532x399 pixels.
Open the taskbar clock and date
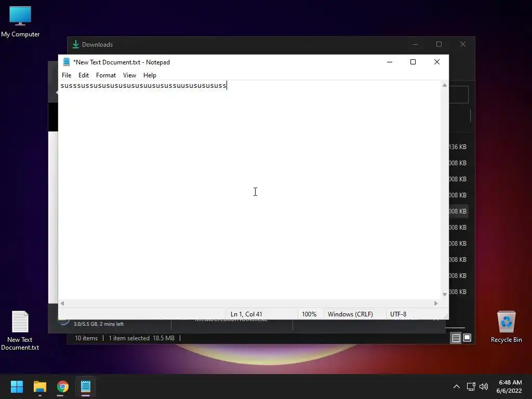509,387
